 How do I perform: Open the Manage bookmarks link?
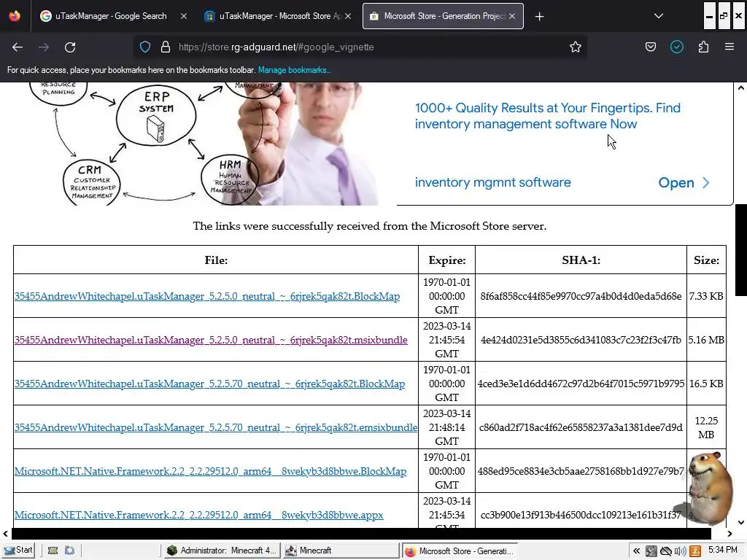tap(294, 70)
